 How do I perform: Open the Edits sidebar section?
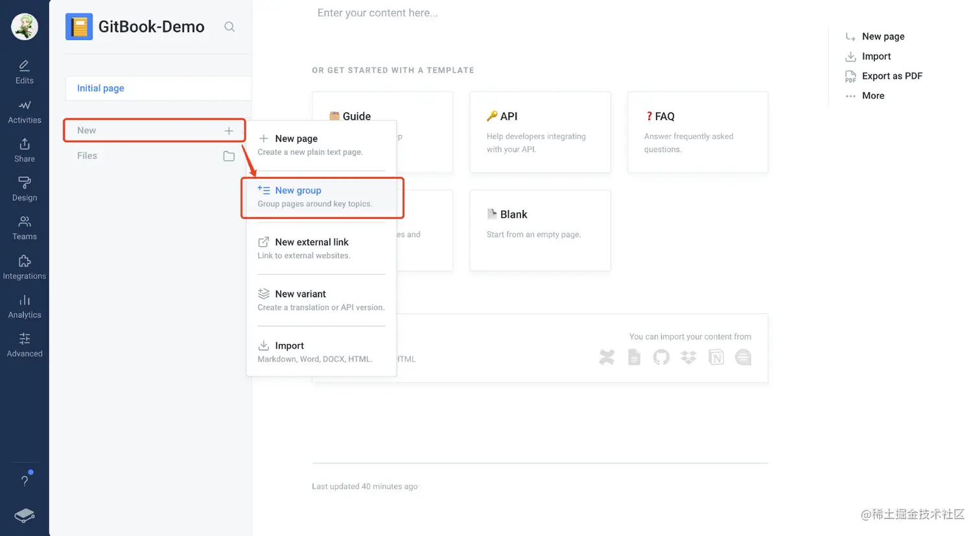point(25,72)
